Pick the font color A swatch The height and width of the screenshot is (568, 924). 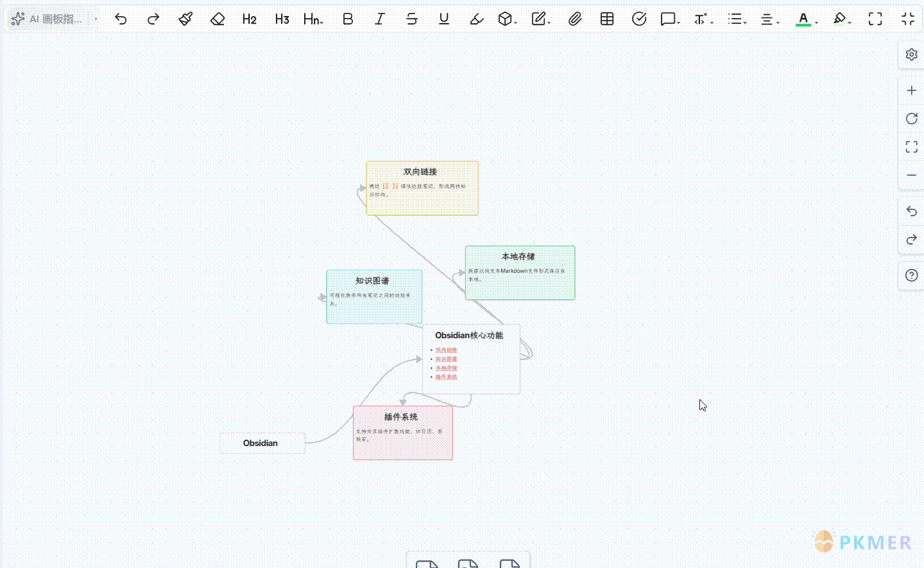pyautogui.click(x=803, y=19)
